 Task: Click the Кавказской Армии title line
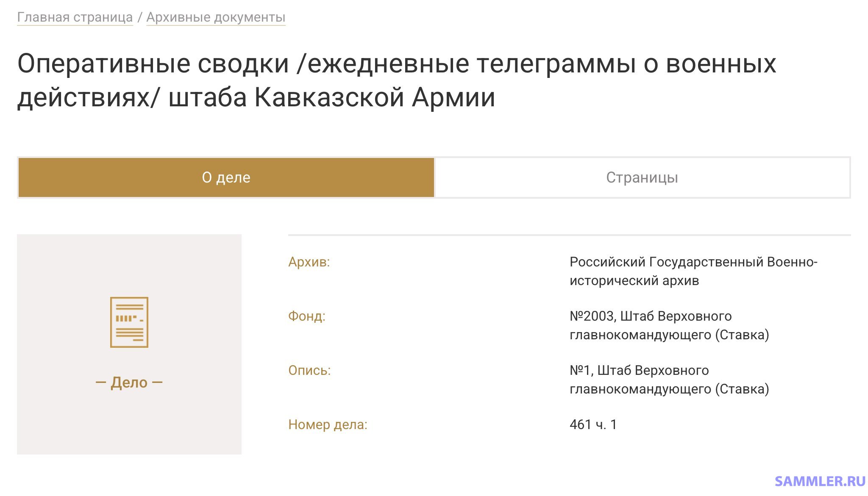[x=256, y=97]
